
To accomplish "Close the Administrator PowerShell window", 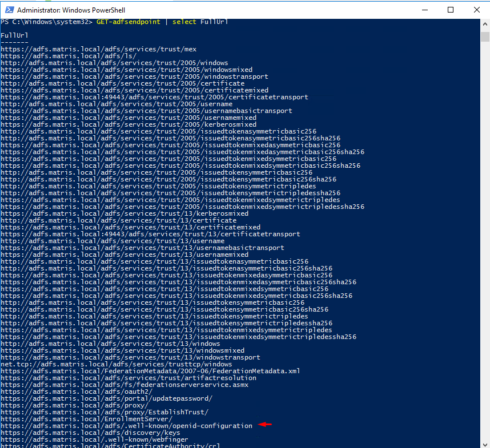I will pyautogui.click(x=477, y=10).
